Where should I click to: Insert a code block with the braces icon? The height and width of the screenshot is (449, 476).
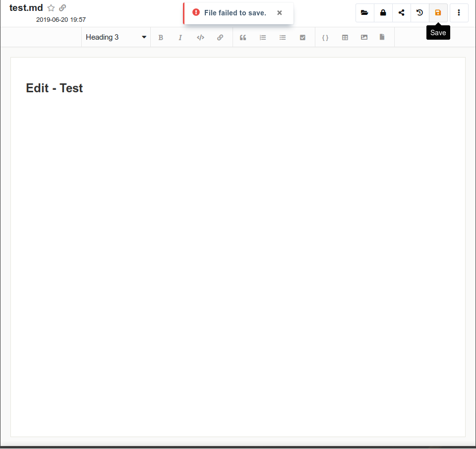pos(325,37)
